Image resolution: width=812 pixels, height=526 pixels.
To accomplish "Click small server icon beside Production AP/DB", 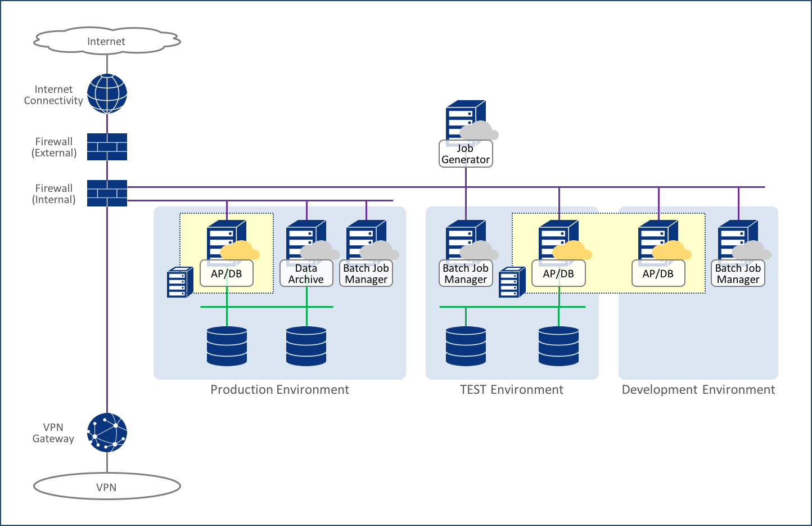I will pyautogui.click(x=181, y=282).
